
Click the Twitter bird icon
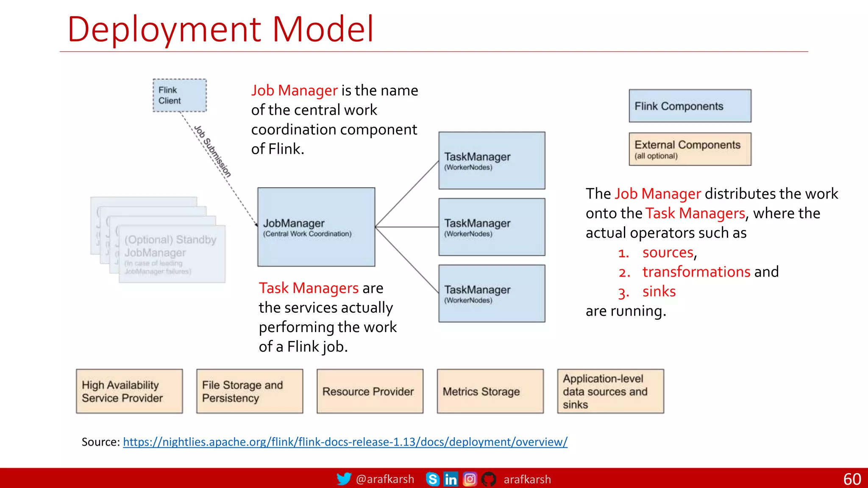(344, 479)
